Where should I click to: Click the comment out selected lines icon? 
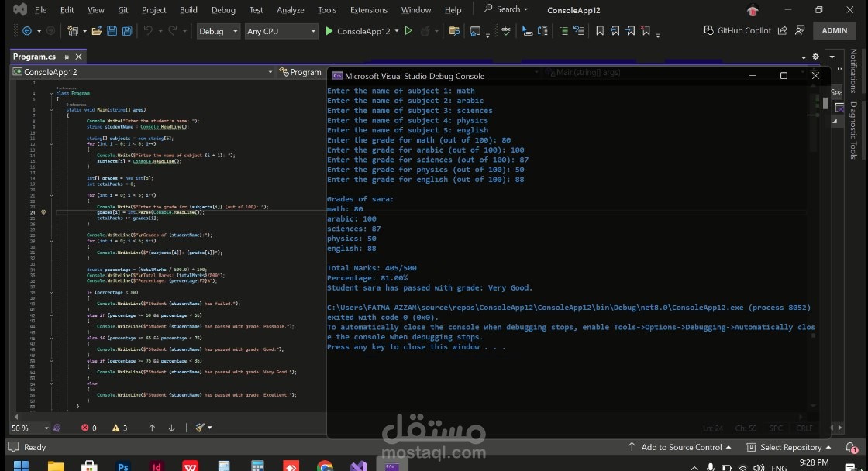pyautogui.click(x=563, y=31)
